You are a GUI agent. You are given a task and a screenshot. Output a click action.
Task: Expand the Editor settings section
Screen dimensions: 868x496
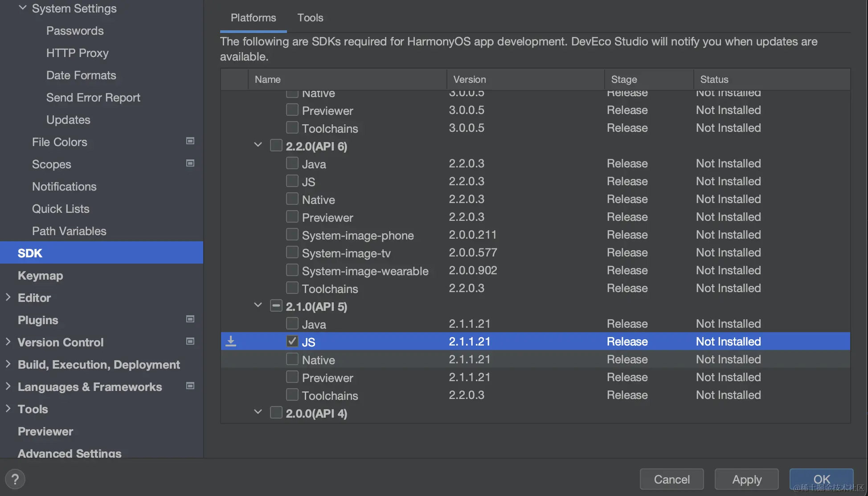click(8, 297)
